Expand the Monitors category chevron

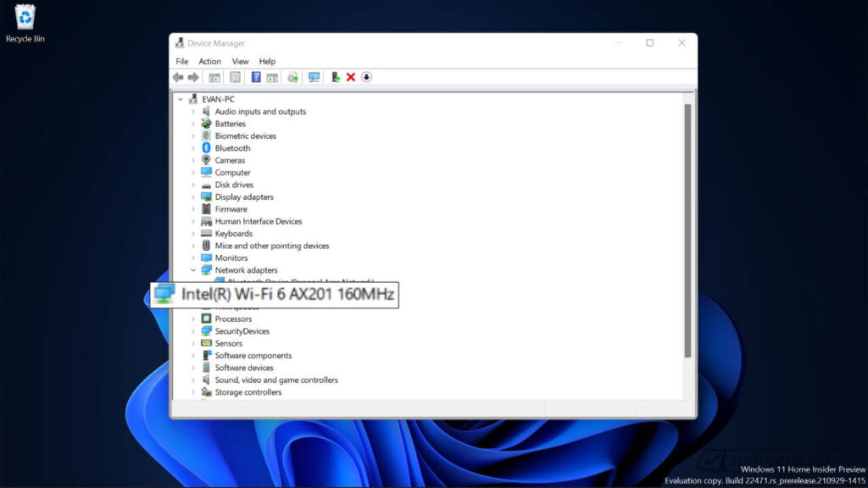[193, 258]
